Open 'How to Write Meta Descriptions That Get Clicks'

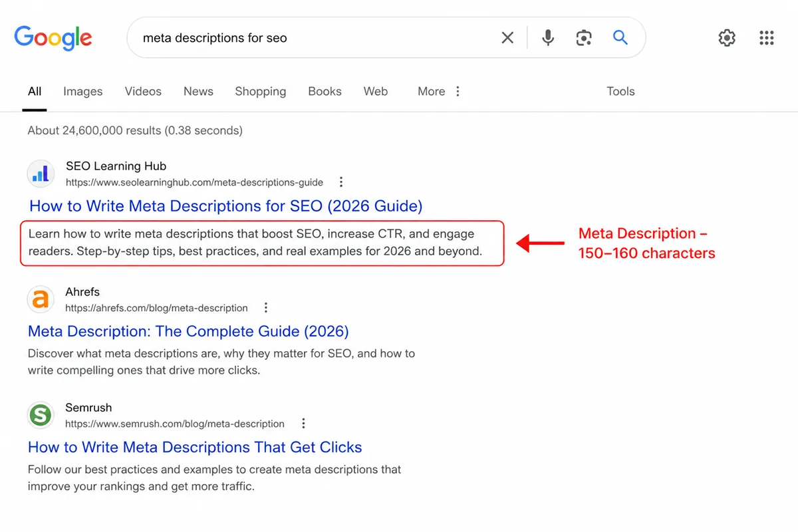click(x=195, y=448)
